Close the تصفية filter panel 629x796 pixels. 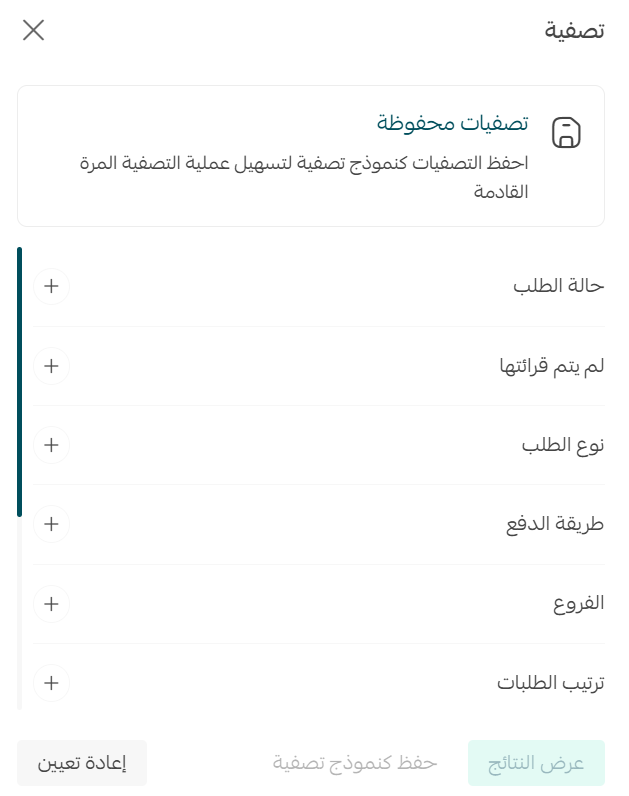[x=34, y=30]
